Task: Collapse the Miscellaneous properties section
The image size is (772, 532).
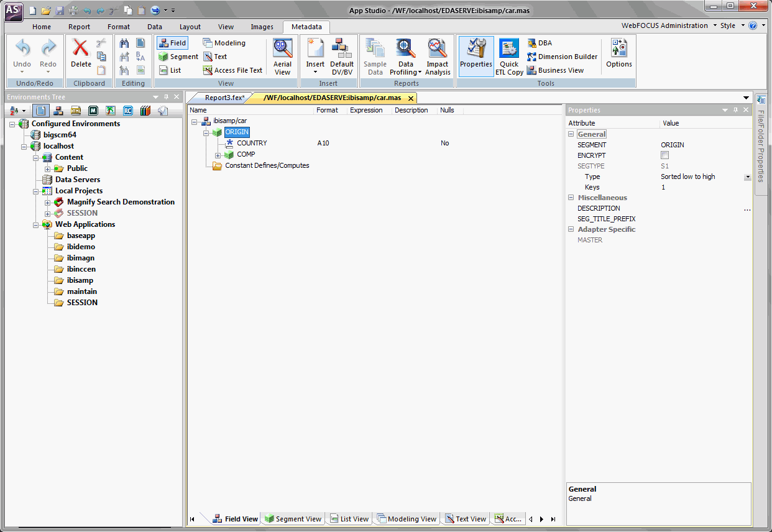Action: [572, 198]
